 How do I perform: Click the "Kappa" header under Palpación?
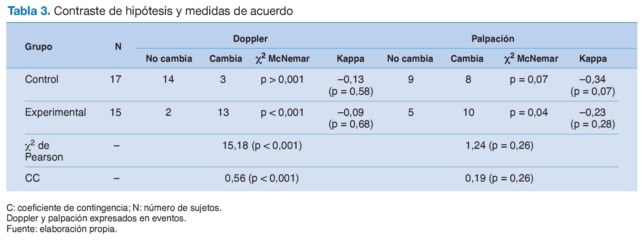click(x=593, y=59)
